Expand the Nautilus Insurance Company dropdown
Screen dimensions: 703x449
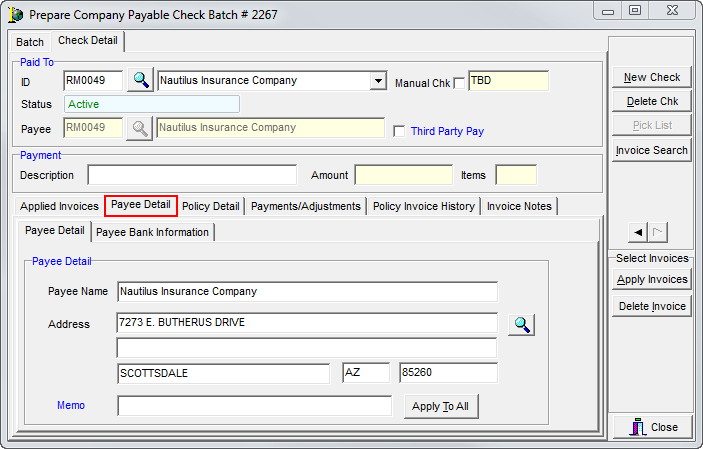point(377,81)
